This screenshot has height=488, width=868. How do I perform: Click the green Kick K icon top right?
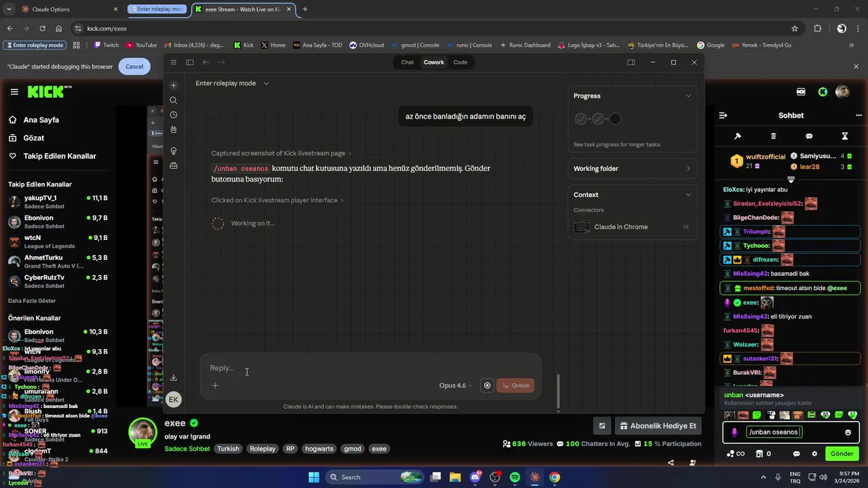tap(823, 91)
